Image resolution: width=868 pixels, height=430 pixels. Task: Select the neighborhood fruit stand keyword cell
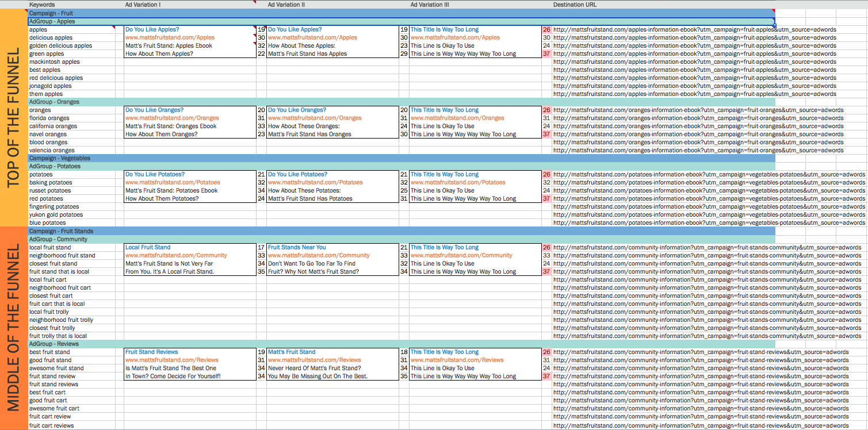71,255
